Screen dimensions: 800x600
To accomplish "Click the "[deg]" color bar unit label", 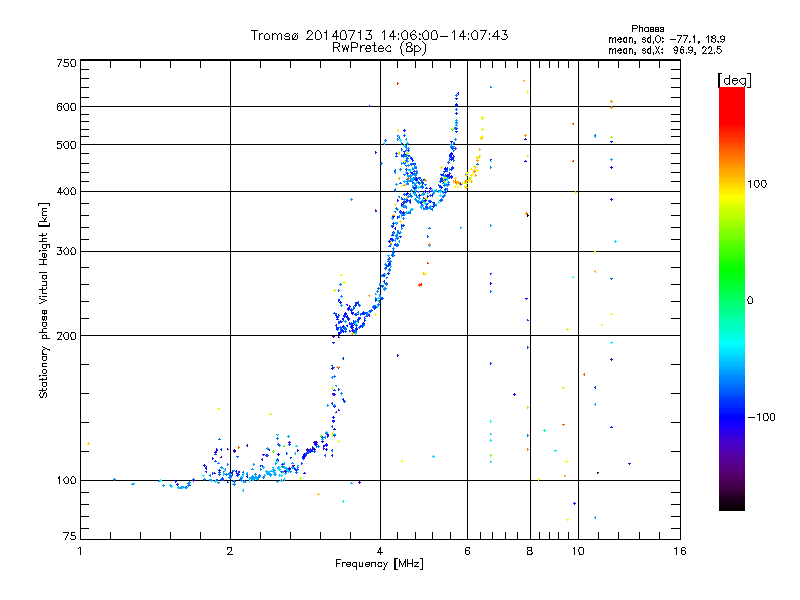I will point(734,80).
